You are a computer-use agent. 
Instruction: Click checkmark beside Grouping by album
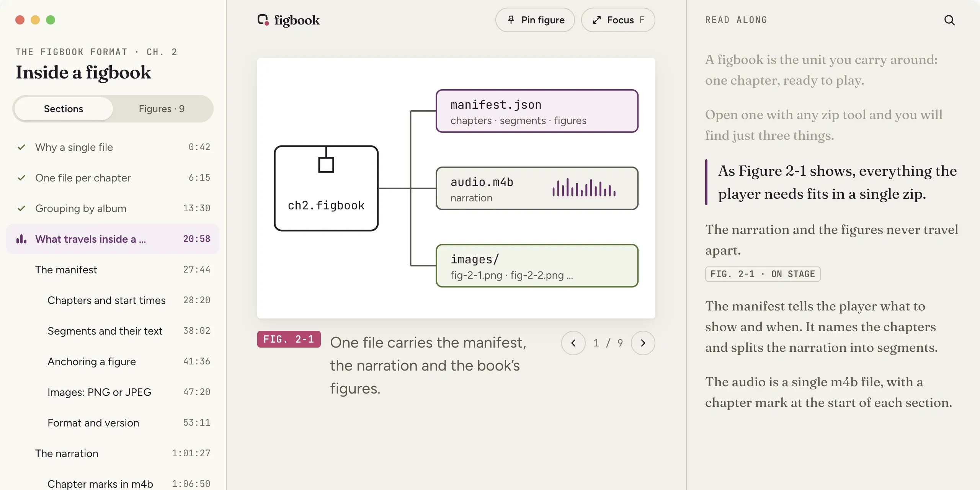[21, 208]
